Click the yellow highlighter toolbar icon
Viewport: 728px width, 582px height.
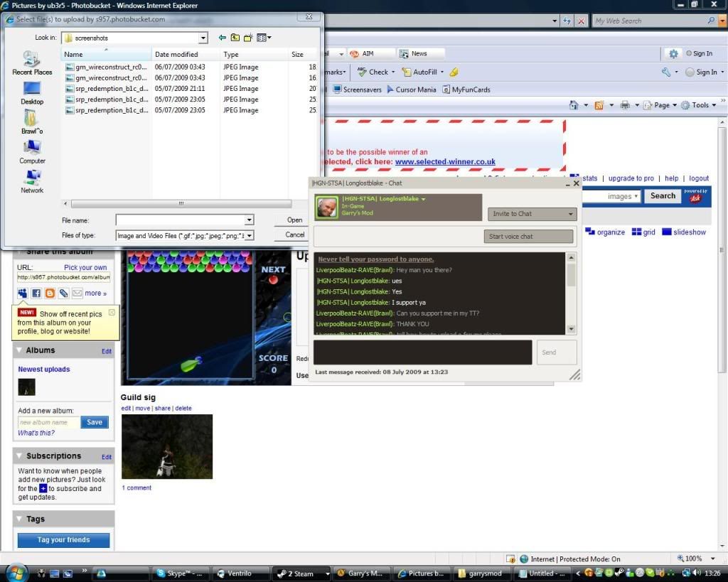click(454, 72)
